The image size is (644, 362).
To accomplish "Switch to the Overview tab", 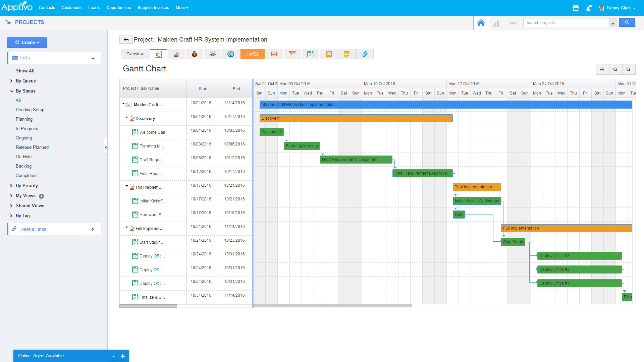I will [x=135, y=54].
